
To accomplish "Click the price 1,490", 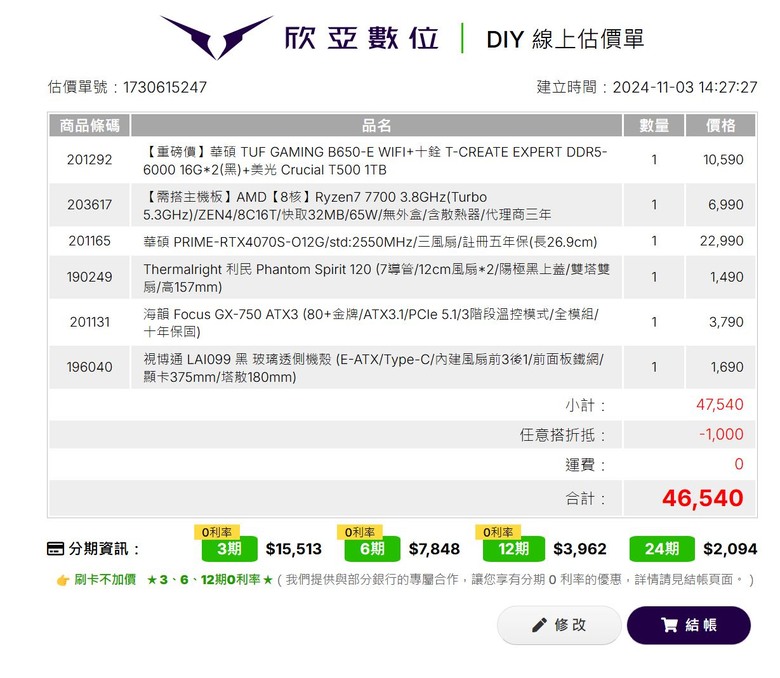I will click(x=727, y=277).
